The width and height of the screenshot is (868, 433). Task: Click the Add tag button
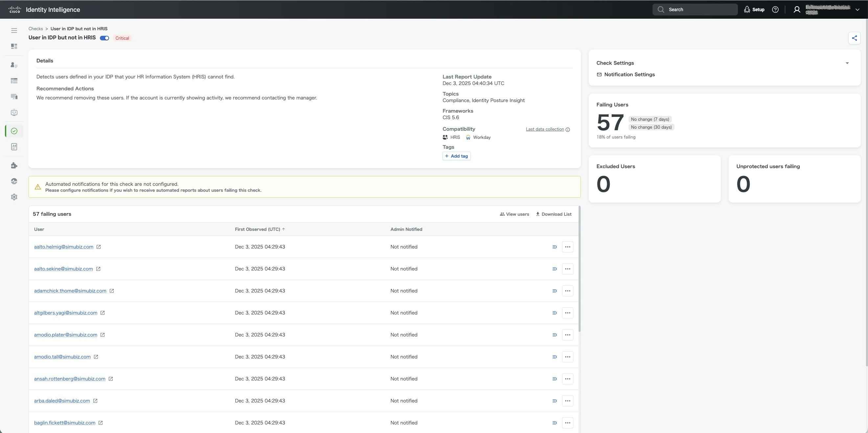pos(456,156)
